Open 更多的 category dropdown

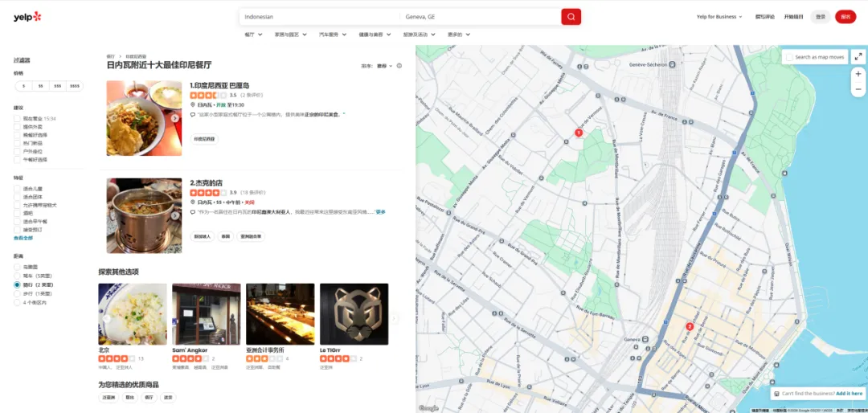pyautogui.click(x=459, y=35)
